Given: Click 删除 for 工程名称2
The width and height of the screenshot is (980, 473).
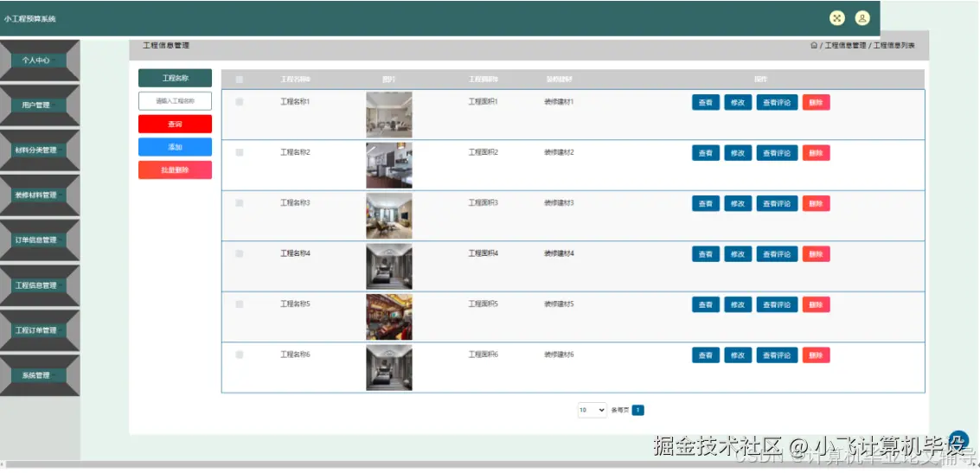Looking at the screenshot, I should [x=817, y=153].
